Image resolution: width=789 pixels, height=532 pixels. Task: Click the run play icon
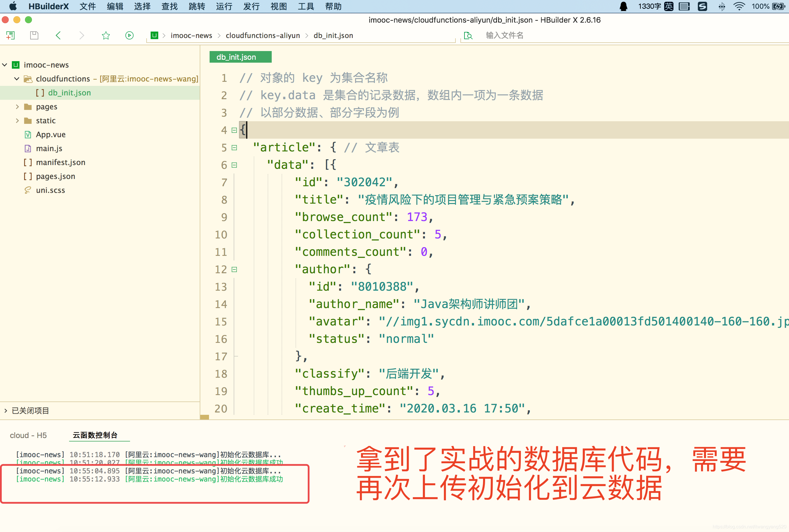[x=129, y=35]
